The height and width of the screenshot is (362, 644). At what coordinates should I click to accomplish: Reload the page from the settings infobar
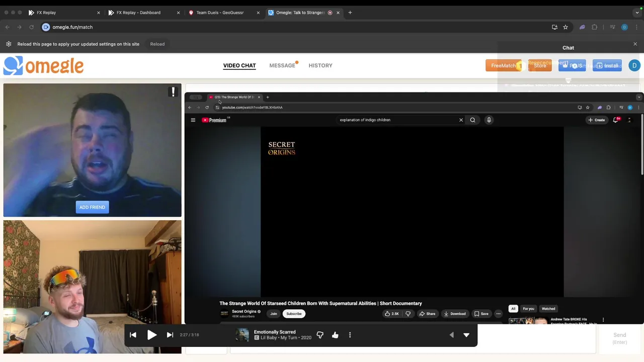point(157,44)
